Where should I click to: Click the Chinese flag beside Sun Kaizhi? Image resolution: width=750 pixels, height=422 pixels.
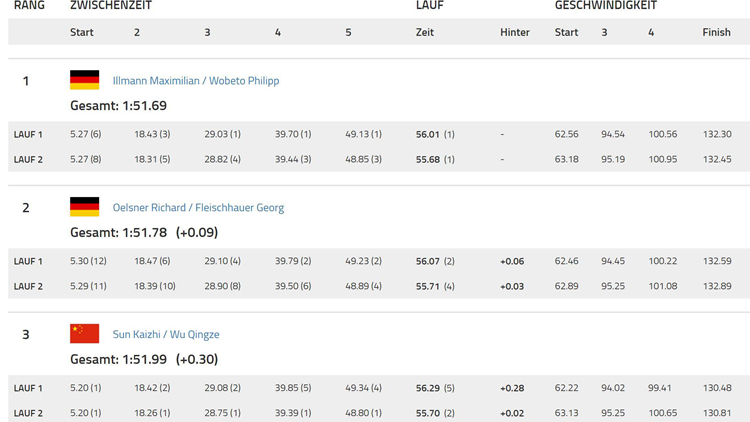pyautogui.click(x=84, y=334)
